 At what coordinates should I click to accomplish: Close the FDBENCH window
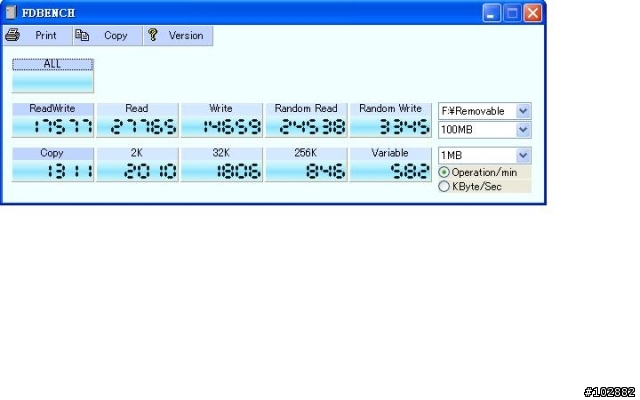533,13
